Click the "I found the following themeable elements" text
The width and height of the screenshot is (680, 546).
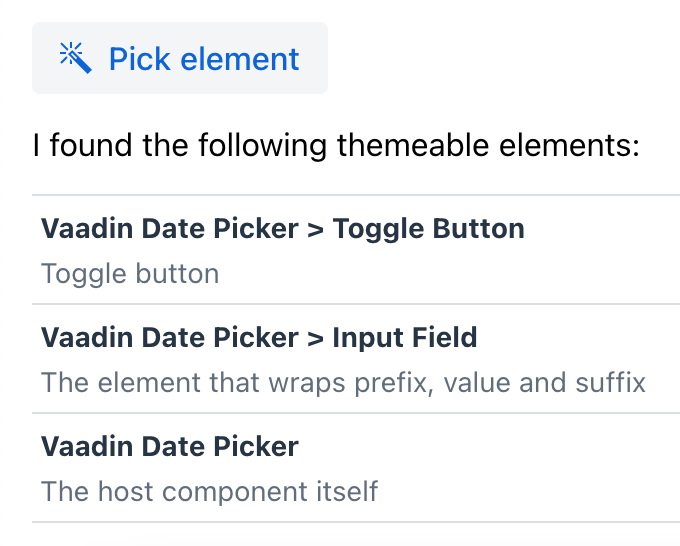(336, 146)
